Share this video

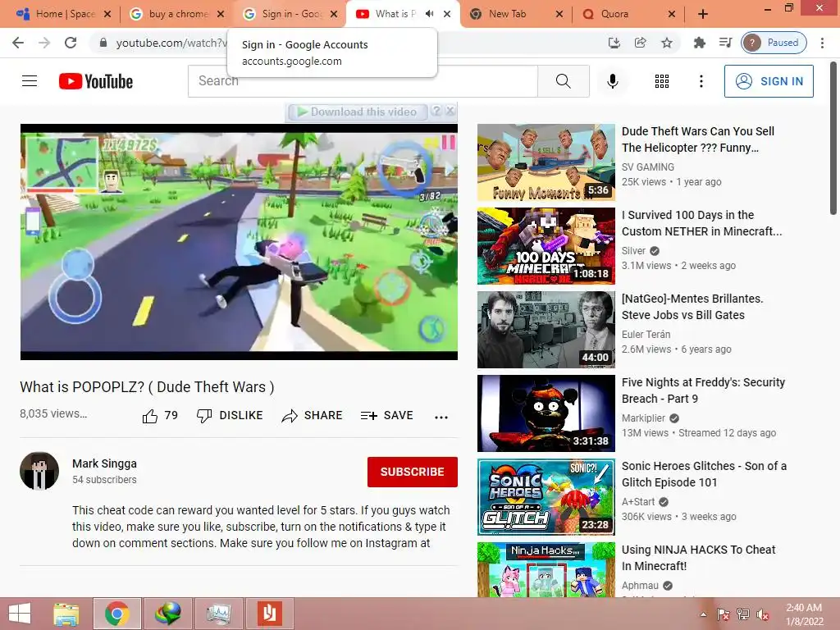(x=312, y=416)
